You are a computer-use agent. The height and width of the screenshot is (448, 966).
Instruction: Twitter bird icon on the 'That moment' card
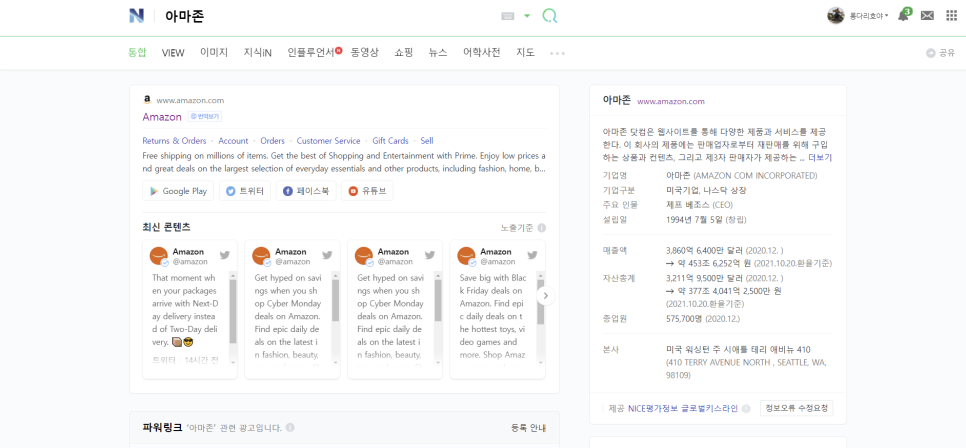pyautogui.click(x=225, y=255)
